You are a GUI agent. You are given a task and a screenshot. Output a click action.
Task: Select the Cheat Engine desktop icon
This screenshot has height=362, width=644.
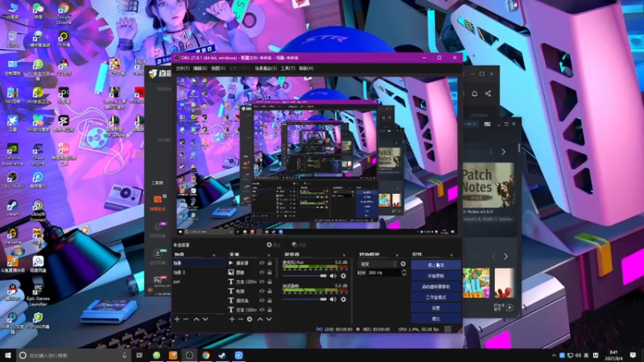[38, 154]
